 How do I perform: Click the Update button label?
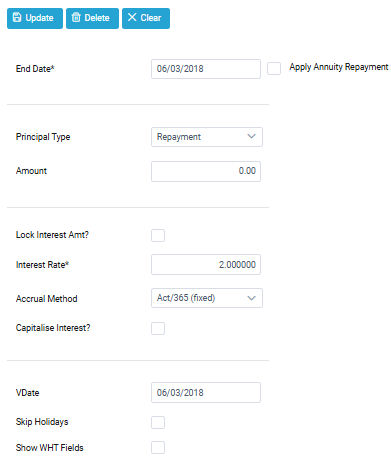[x=39, y=18]
